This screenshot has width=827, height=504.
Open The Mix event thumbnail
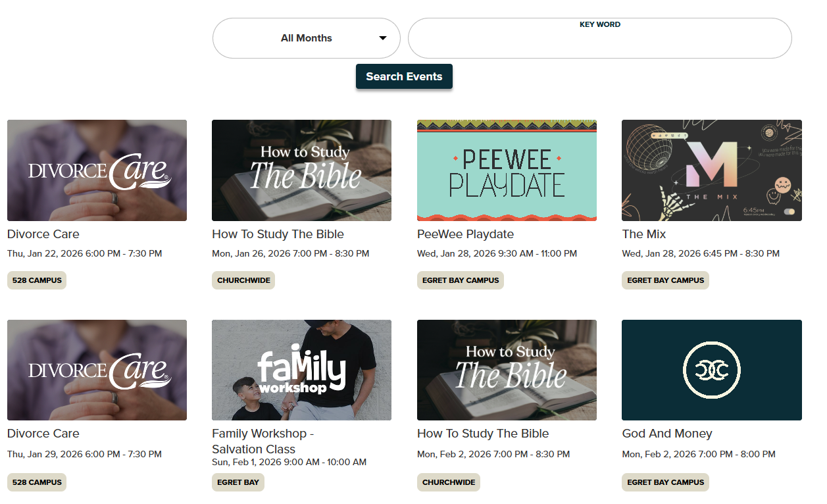point(711,170)
